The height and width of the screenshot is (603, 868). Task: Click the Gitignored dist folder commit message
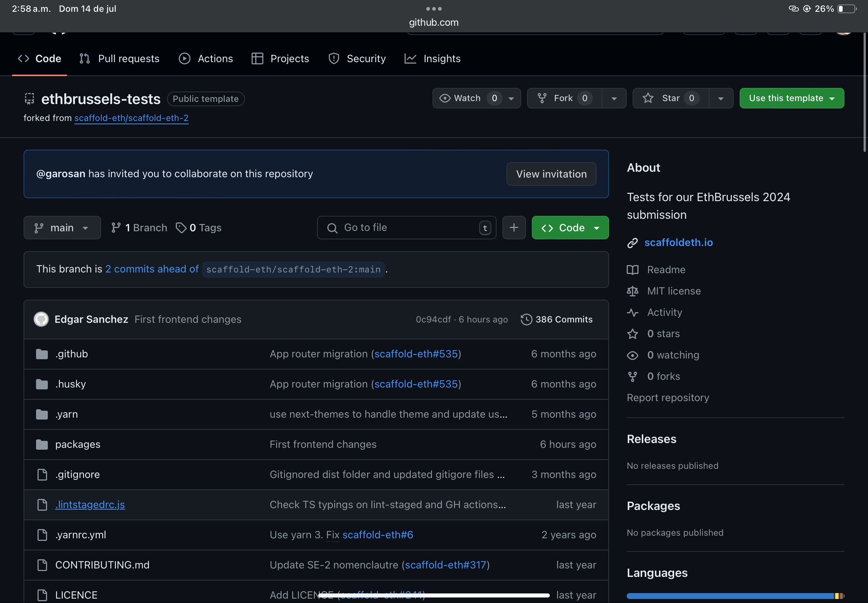387,475
